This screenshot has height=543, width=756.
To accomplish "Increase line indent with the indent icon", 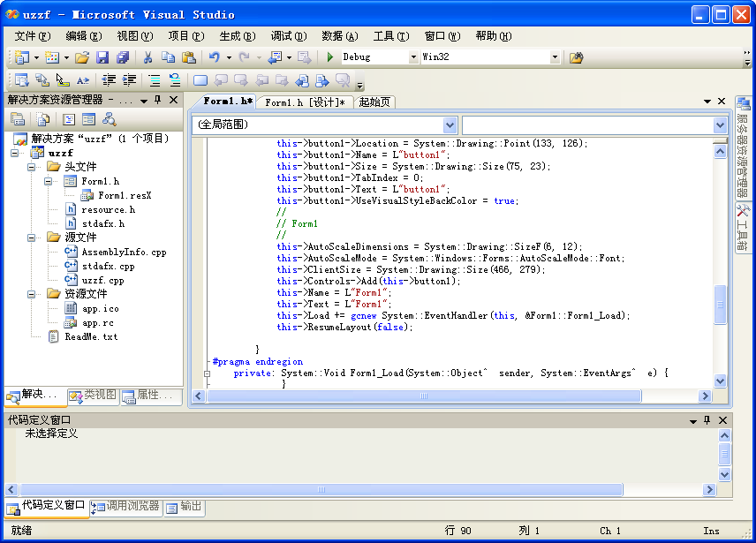I will click(x=129, y=80).
